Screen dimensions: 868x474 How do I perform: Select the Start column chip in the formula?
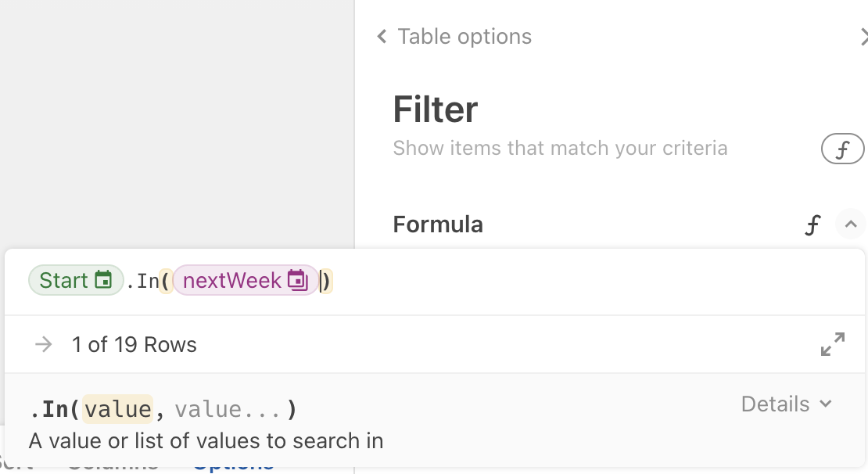point(76,280)
